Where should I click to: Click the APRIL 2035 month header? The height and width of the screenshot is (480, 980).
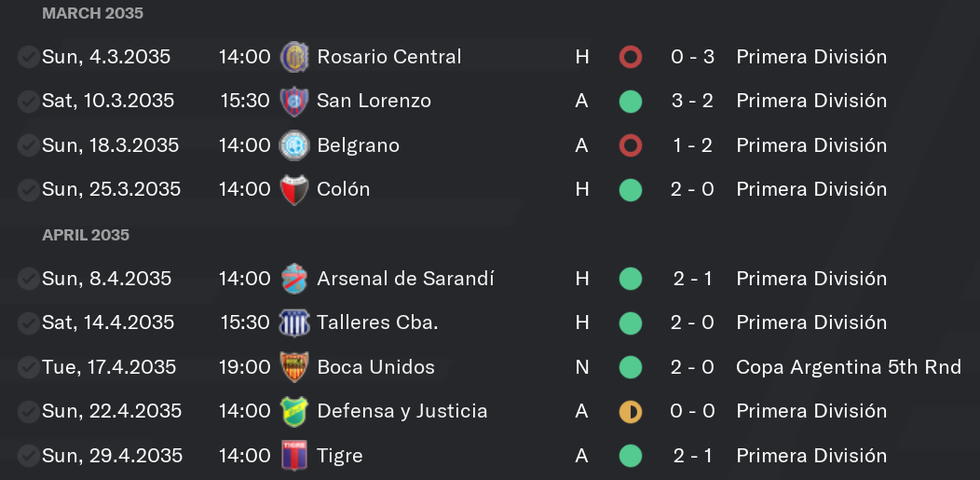86,235
